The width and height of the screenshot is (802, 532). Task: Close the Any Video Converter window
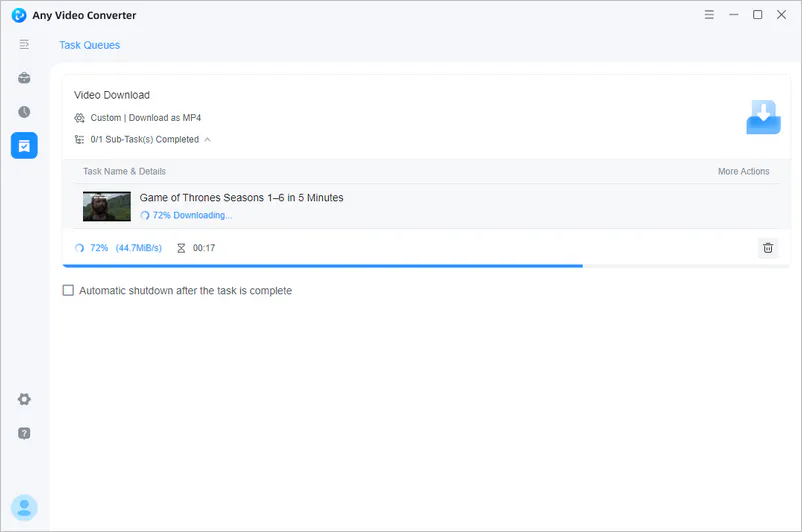tap(782, 15)
